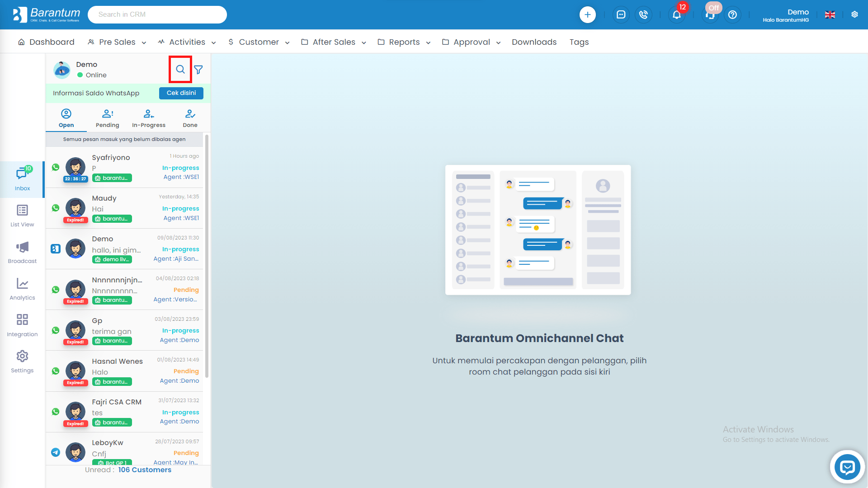The image size is (868, 488).
Task: Open Hasnal Wenes chat conversation
Action: (x=124, y=371)
